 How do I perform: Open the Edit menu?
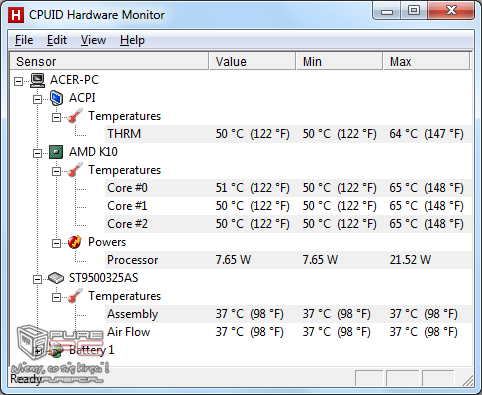[x=57, y=40]
